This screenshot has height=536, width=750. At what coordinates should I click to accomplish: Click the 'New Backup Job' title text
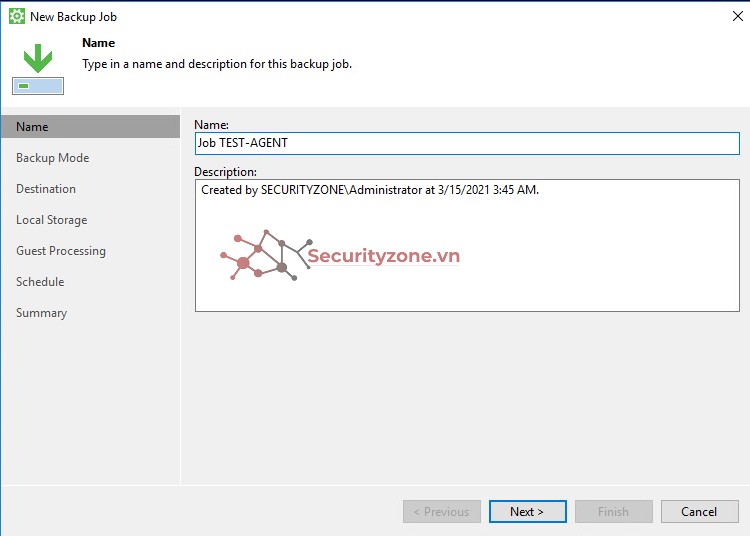(x=73, y=17)
